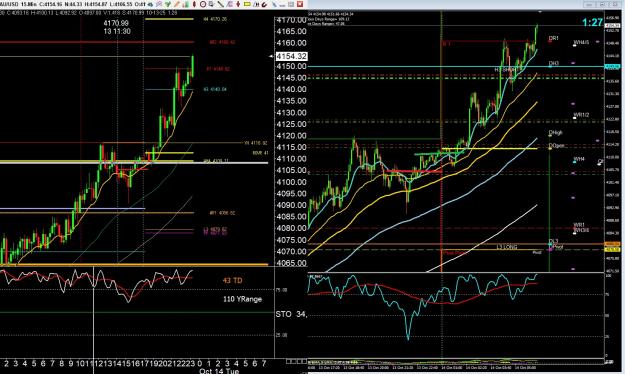
Task: Click the 4170.00 price axis label
Action: click(x=291, y=20)
